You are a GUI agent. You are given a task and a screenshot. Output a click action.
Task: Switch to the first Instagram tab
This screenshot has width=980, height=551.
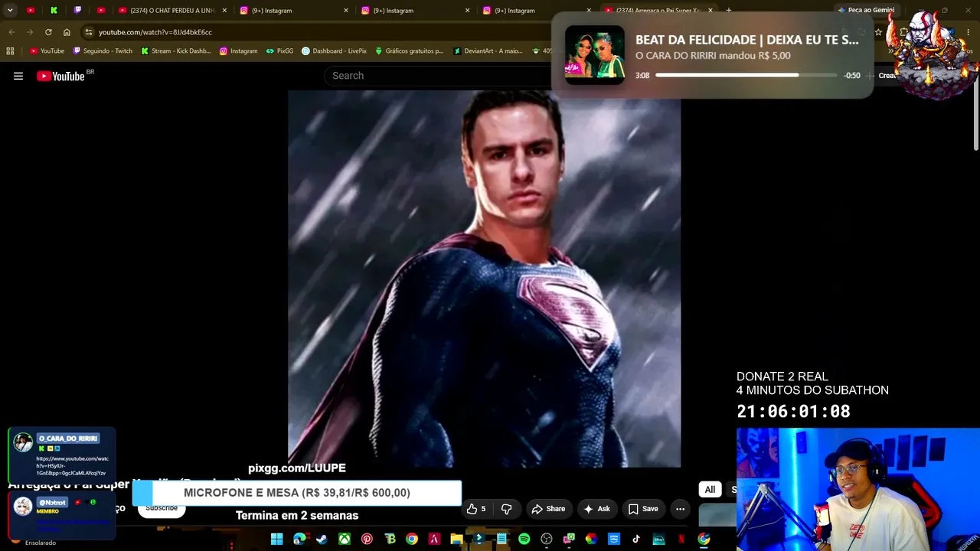(x=295, y=11)
